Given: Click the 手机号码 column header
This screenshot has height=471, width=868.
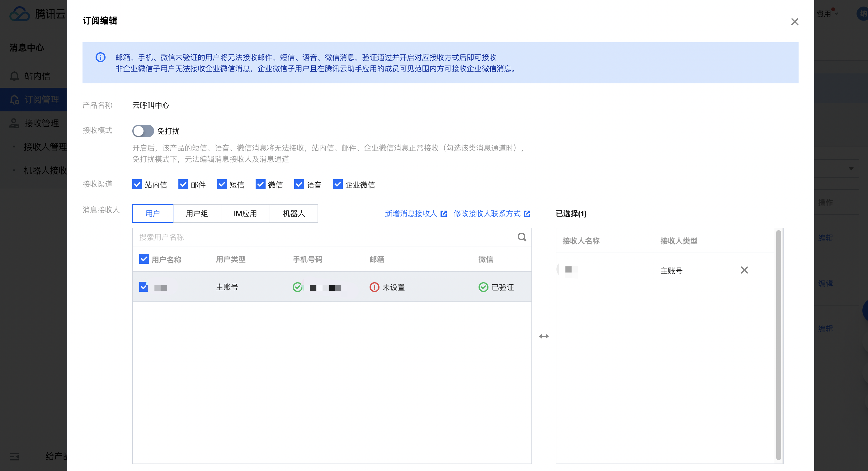Looking at the screenshot, I should pos(307,259).
